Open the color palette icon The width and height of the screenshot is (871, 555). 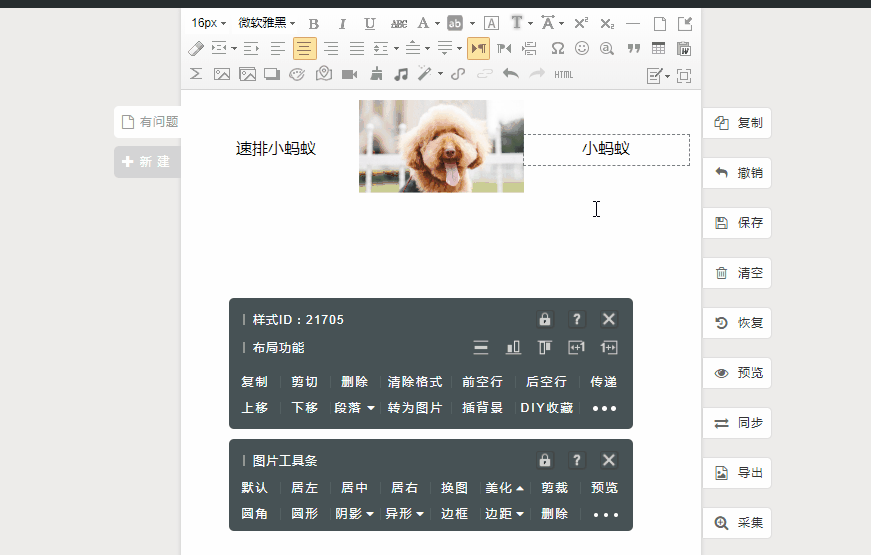point(297,74)
